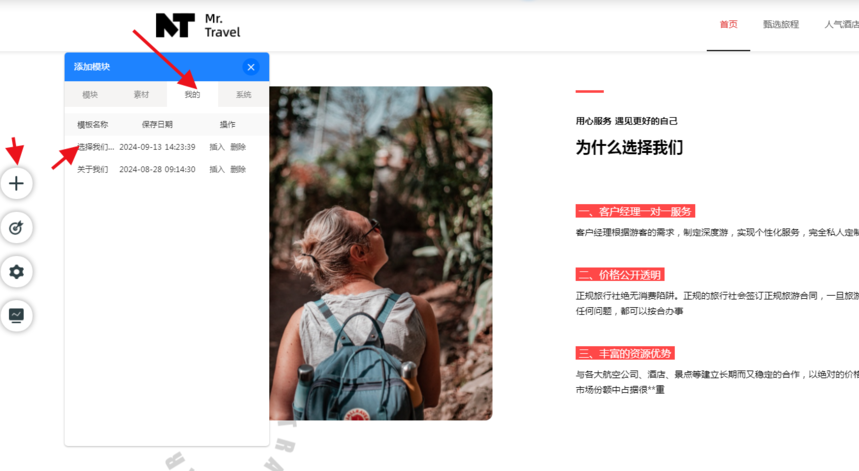The width and height of the screenshot is (859, 471).
Task: Open the 首页 navigation item
Action: click(x=728, y=24)
